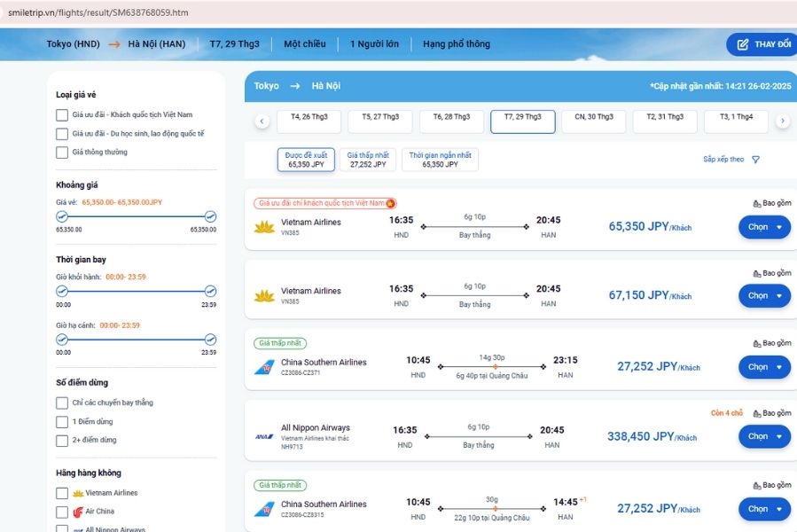This screenshot has height=532, width=797.
Task: Enable Giá ưu đãi - Khách quốc tịch Việt Nam checkbox
Action: (62, 115)
